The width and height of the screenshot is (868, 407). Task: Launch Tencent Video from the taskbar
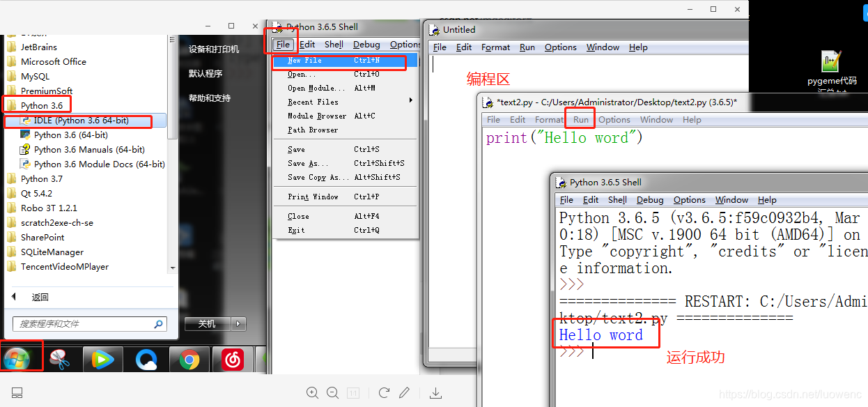103,360
